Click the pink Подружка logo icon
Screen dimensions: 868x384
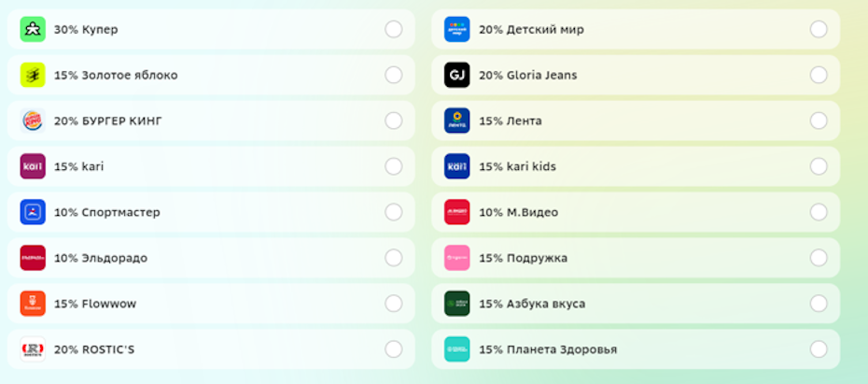pos(457,258)
